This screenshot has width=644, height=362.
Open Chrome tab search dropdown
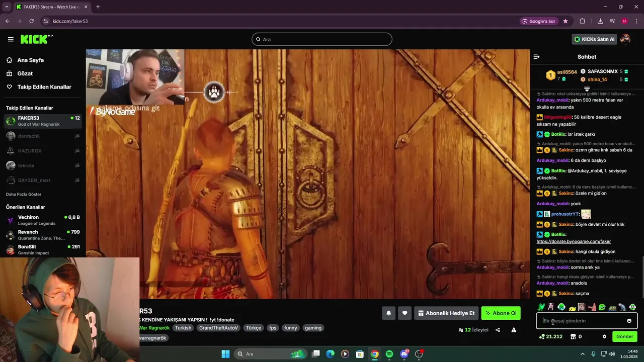(7, 7)
